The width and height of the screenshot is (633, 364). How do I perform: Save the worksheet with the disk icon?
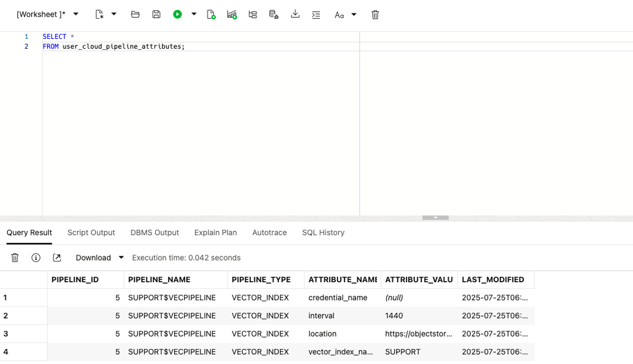tap(156, 14)
